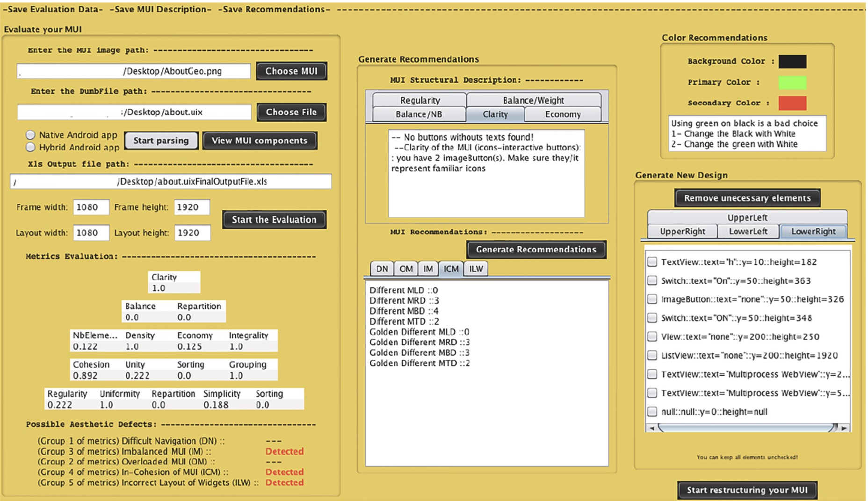Click Remove unecessary elements button
The height and width of the screenshot is (501, 868).
tap(747, 198)
